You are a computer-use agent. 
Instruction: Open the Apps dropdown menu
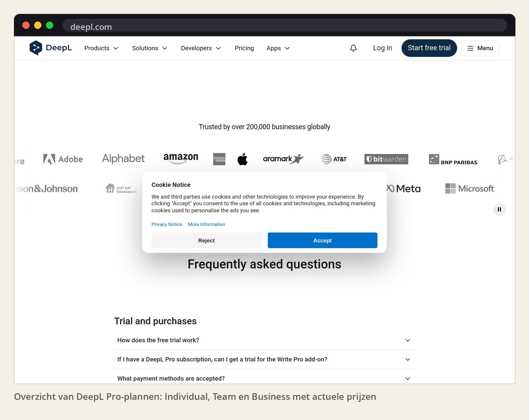[278, 48]
